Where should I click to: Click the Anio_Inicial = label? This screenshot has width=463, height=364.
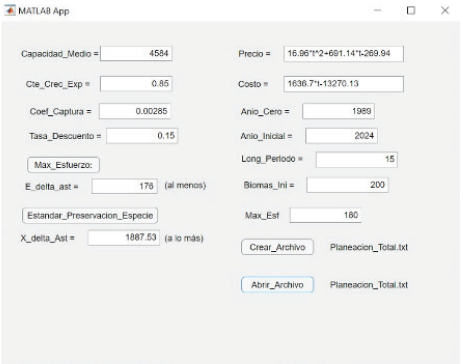(266, 136)
